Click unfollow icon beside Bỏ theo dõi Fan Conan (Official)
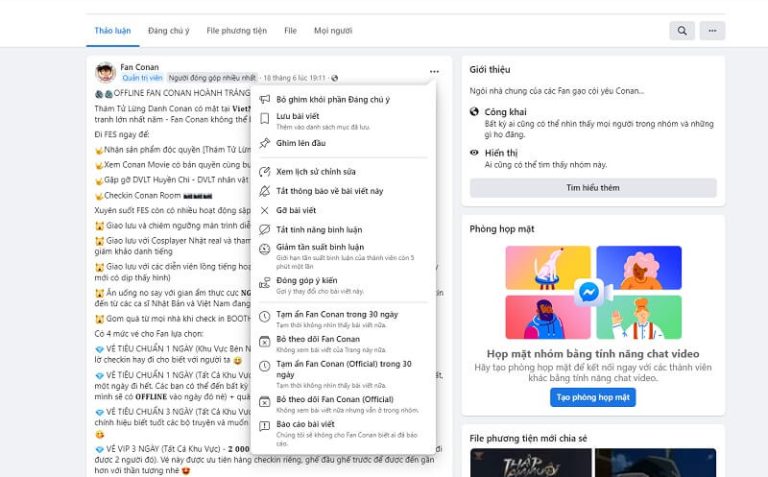Image resolution: width=768 pixels, height=477 pixels. click(x=264, y=402)
